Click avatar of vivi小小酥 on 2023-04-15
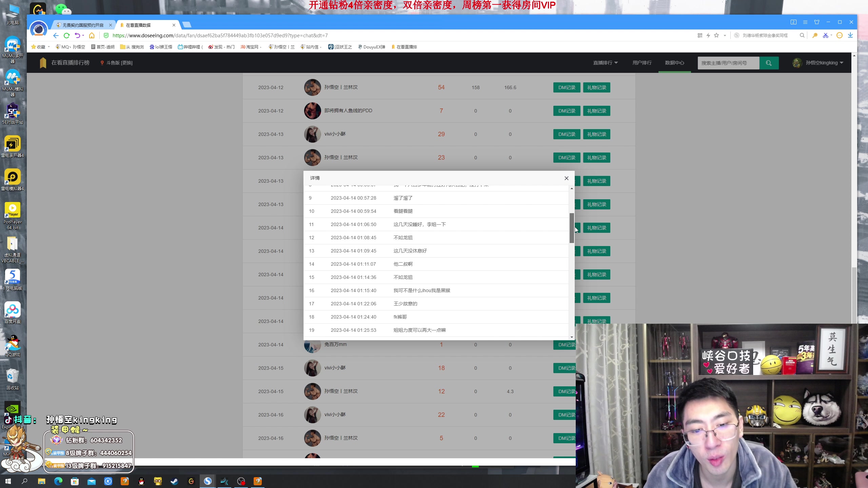Viewport: 868px width, 488px height. (312, 368)
